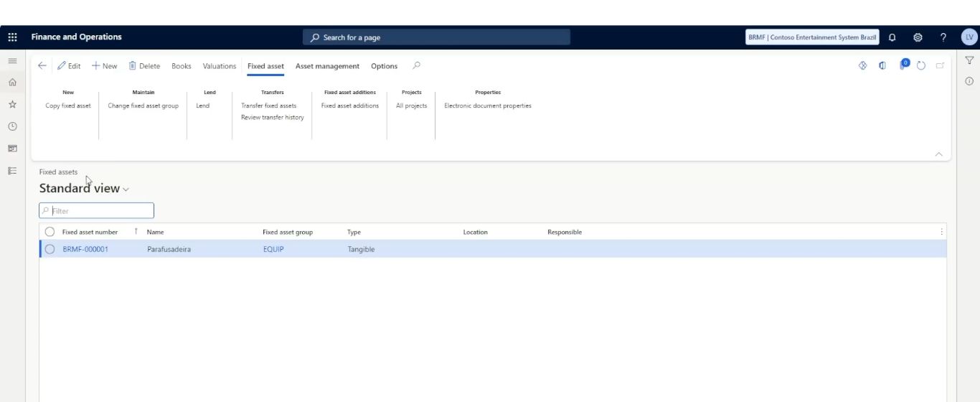Open in Microsoft Office icon
The image size is (980, 402).
click(882, 65)
